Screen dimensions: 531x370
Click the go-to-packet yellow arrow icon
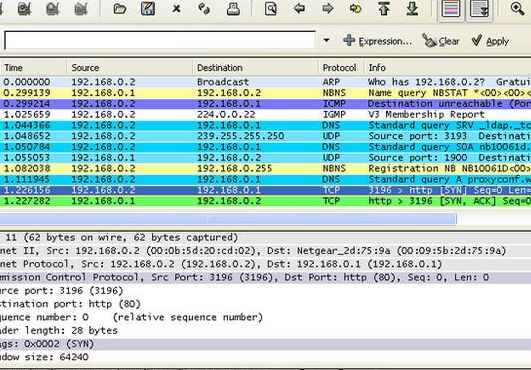pyautogui.click(x=356, y=8)
